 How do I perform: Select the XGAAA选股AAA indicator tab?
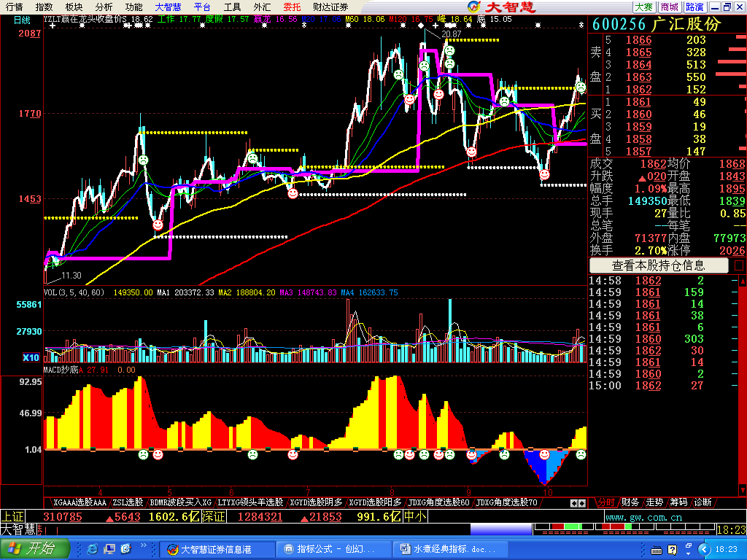(x=80, y=502)
